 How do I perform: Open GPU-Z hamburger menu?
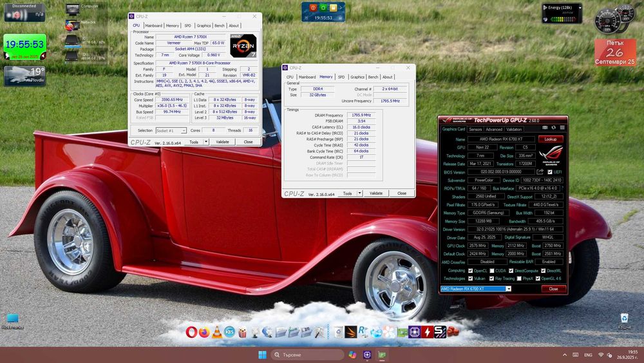pyautogui.click(x=561, y=128)
